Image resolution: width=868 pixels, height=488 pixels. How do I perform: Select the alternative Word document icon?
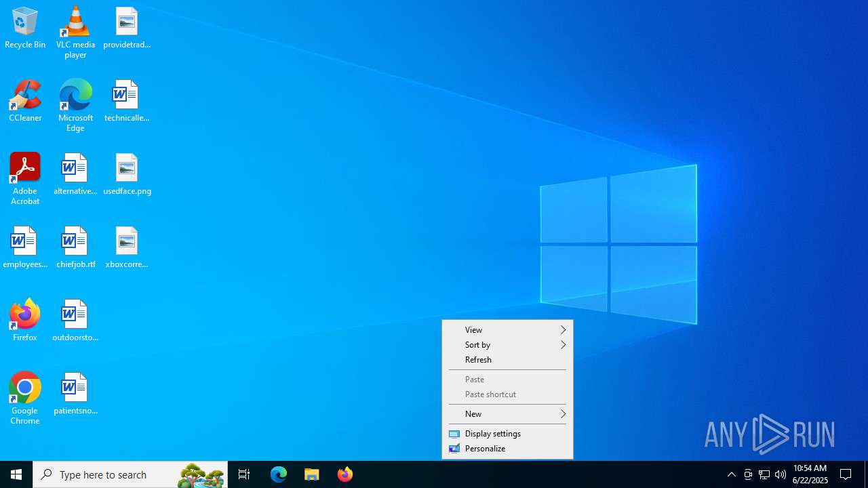click(x=75, y=175)
